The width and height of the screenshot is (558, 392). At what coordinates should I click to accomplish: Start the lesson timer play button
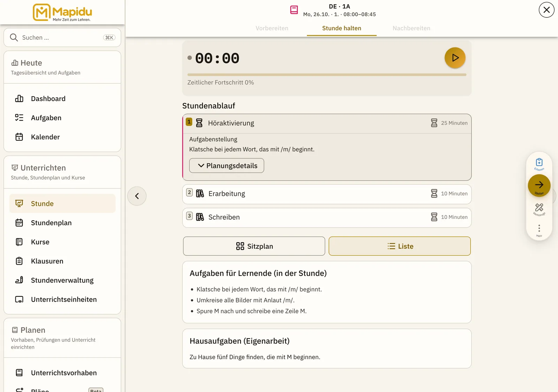pyautogui.click(x=455, y=58)
